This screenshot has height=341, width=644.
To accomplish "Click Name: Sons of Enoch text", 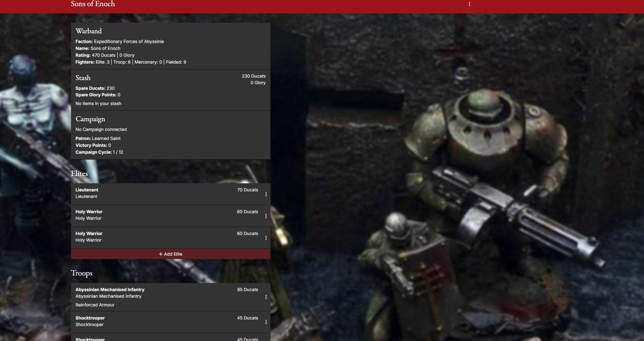I will pos(98,48).
